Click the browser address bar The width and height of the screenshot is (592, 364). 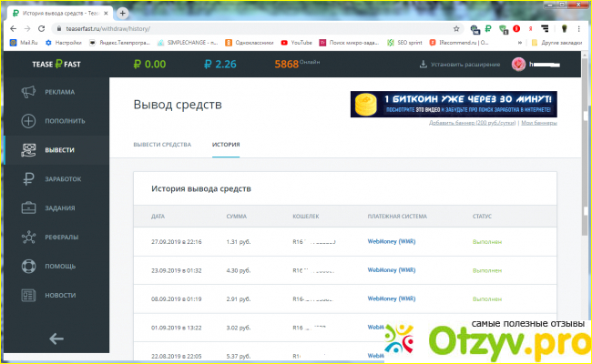pyautogui.click(x=273, y=28)
